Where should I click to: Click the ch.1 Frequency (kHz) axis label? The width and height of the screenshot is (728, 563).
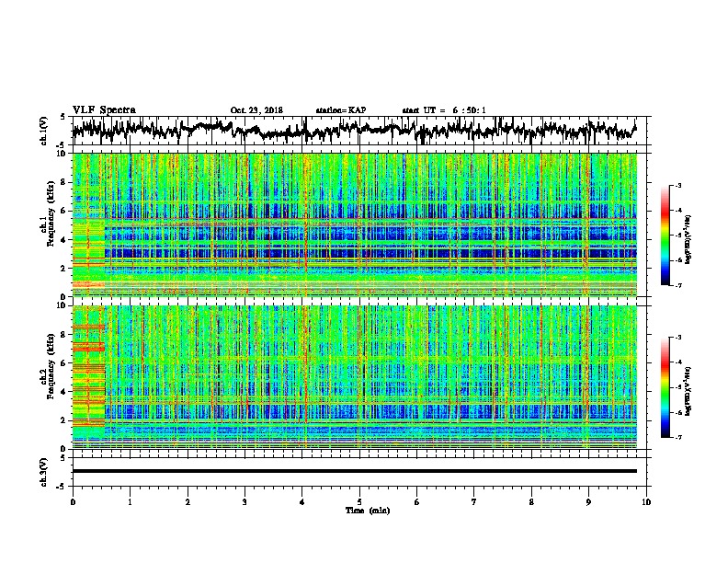pos(47,213)
